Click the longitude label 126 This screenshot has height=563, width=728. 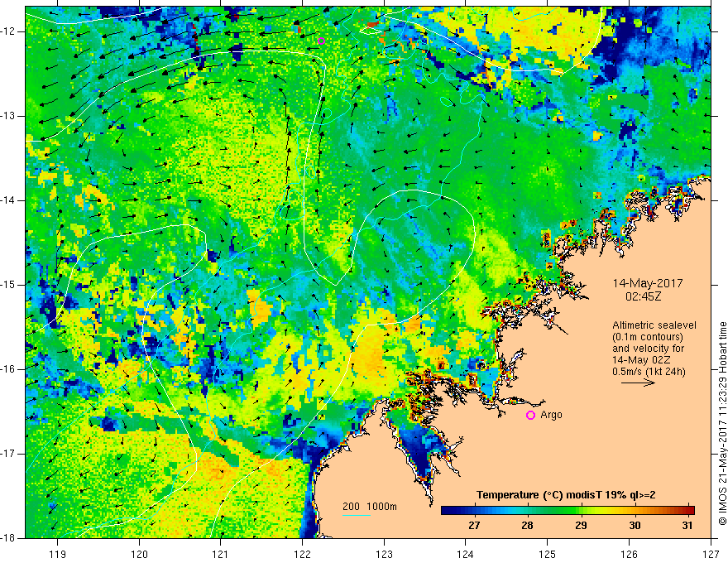point(629,554)
